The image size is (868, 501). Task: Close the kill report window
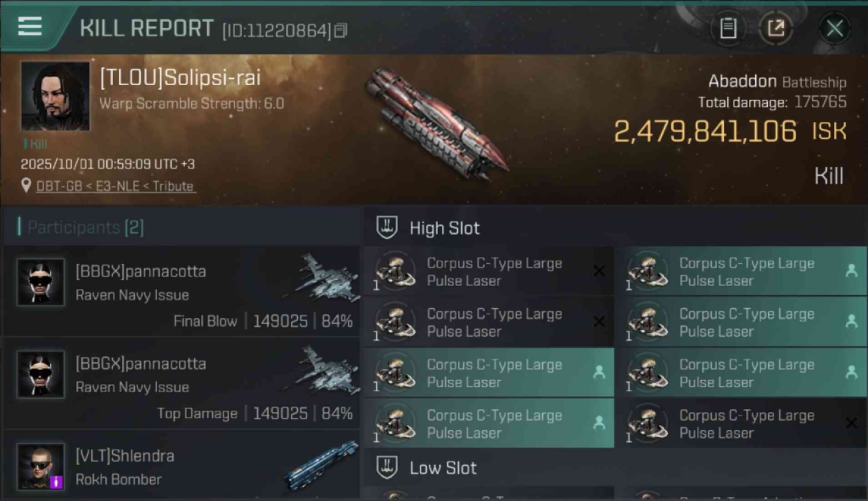[x=835, y=28]
